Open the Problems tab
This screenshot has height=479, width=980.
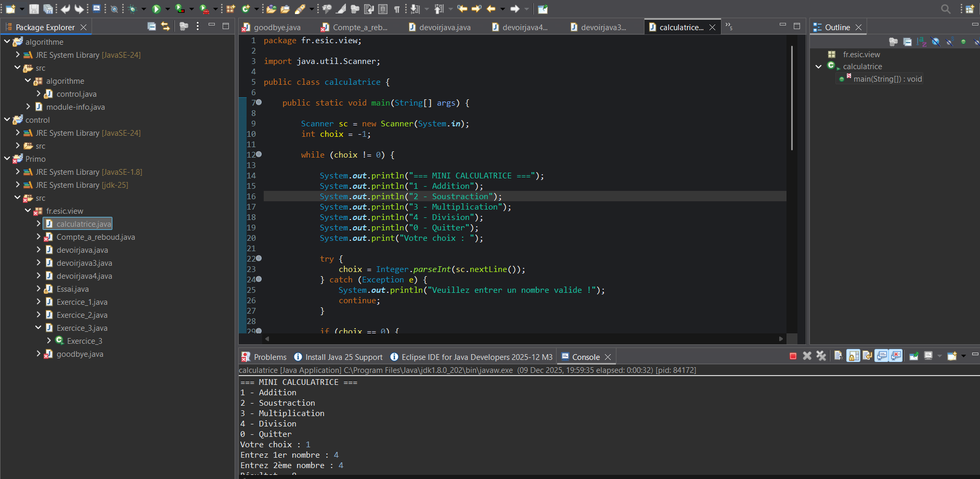[264, 357]
